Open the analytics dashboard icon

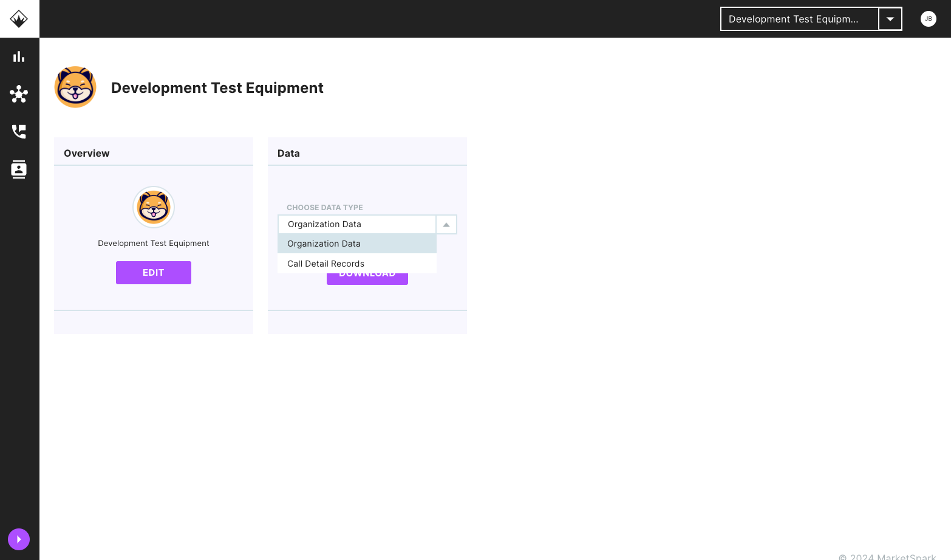click(19, 56)
